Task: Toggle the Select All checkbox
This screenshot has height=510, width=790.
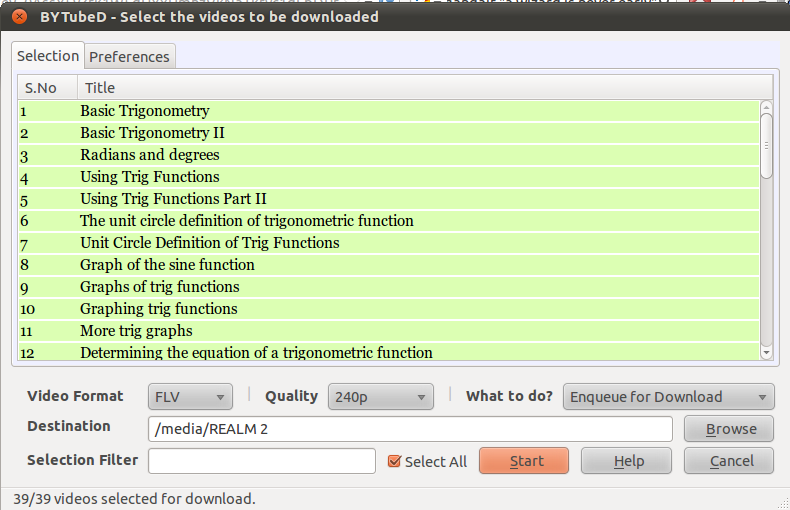Action: point(394,461)
